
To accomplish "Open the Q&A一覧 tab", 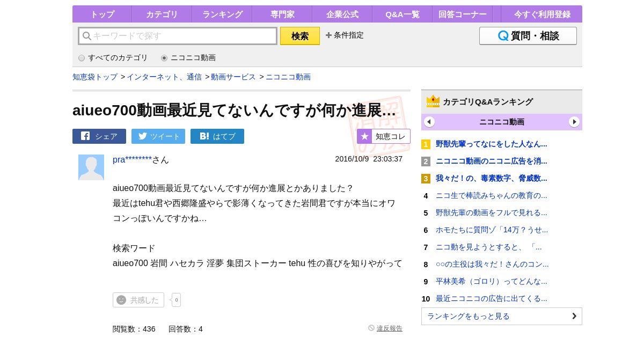I will (402, 14).
